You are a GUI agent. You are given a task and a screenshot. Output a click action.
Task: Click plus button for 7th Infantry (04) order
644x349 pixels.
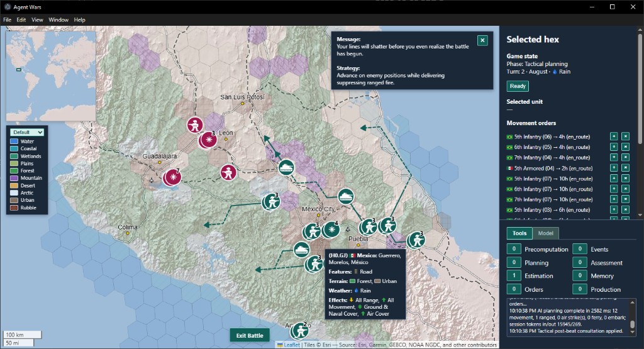click(614, 157)
